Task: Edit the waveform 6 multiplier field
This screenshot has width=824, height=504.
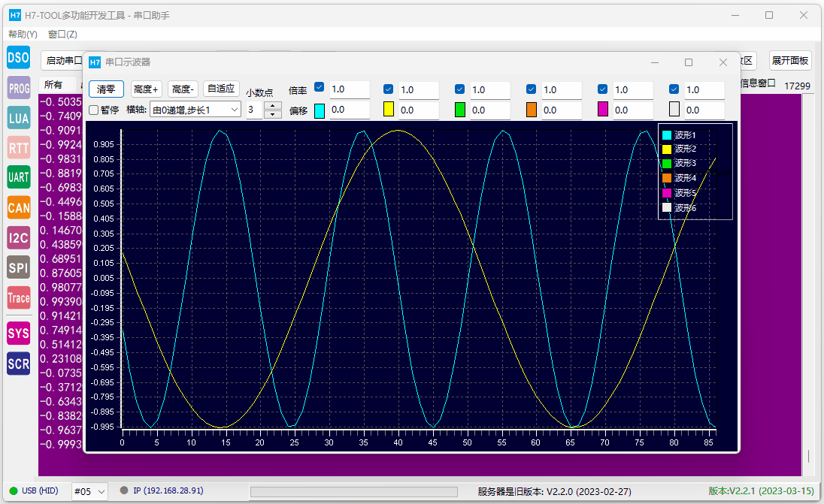Action: tap(705, 90)
